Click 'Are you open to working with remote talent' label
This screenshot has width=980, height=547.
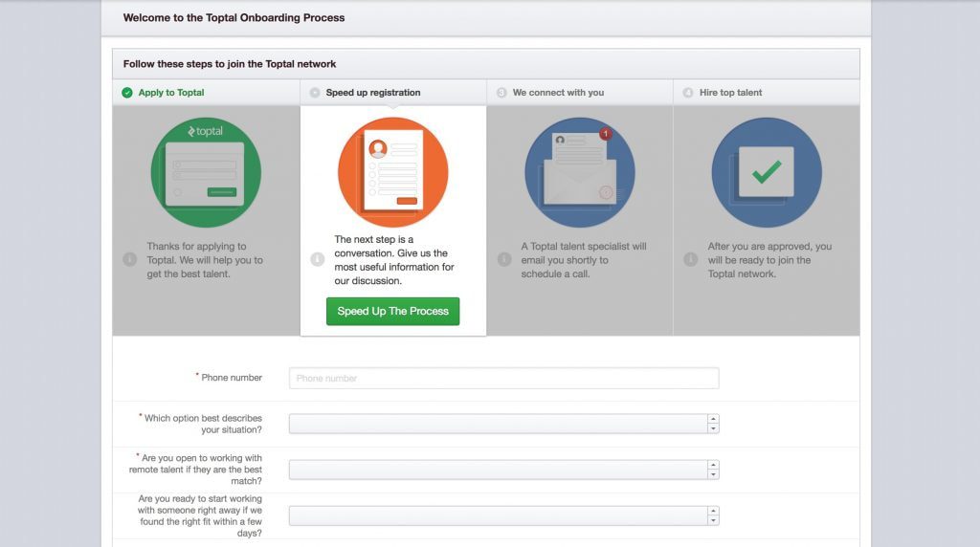click(x=195, y=470)
